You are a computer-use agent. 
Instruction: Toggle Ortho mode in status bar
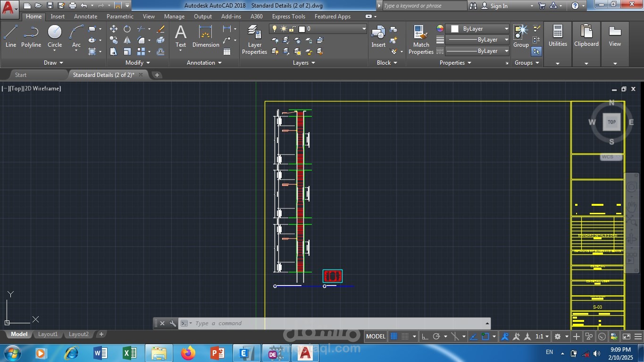click(x=425, y=337)
